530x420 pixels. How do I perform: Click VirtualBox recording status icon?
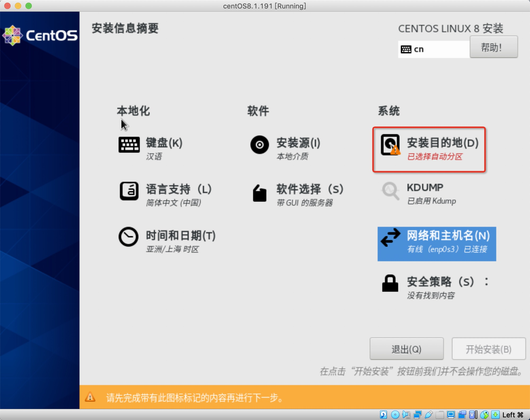pos(462,414)
